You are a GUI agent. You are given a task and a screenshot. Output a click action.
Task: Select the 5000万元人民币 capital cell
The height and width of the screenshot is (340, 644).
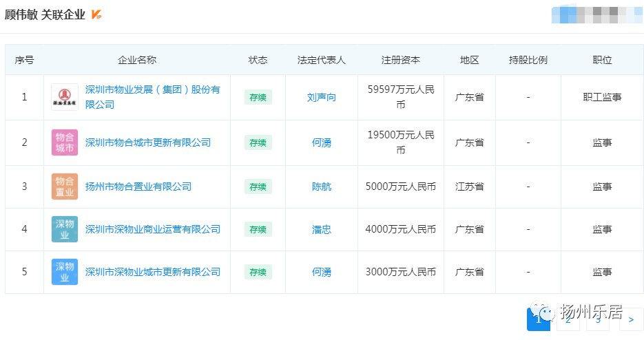pos(400,187)
